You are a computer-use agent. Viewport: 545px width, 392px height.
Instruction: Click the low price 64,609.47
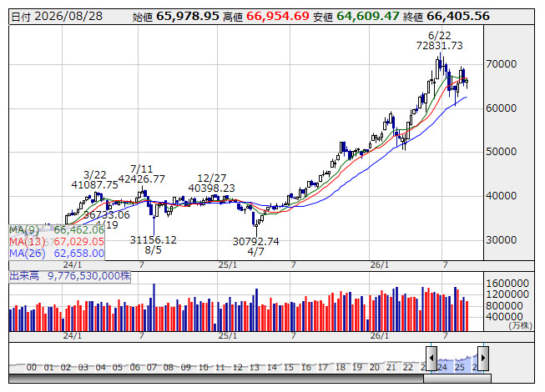click(x=368, y=17)
